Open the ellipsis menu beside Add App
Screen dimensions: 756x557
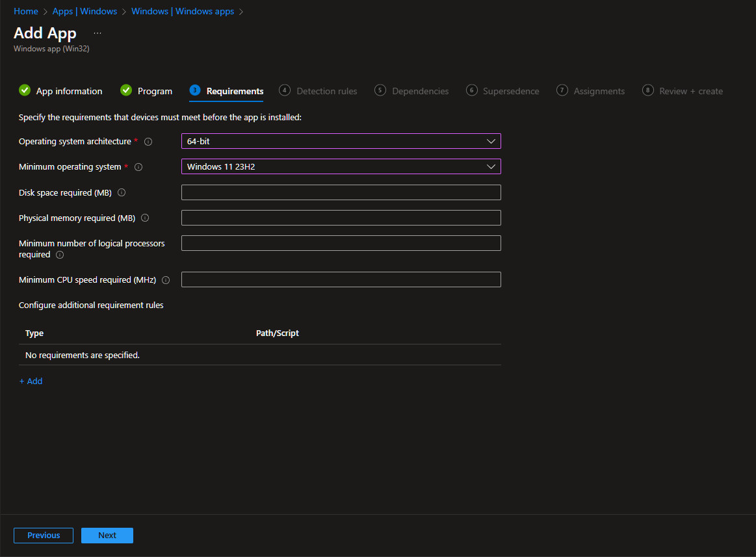tap(98, 33)
